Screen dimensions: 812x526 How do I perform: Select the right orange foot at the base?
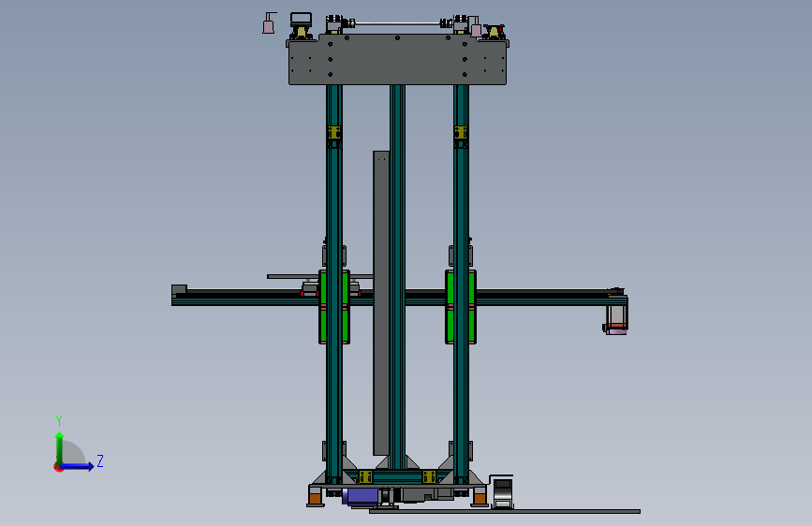(x=480, y=499)
